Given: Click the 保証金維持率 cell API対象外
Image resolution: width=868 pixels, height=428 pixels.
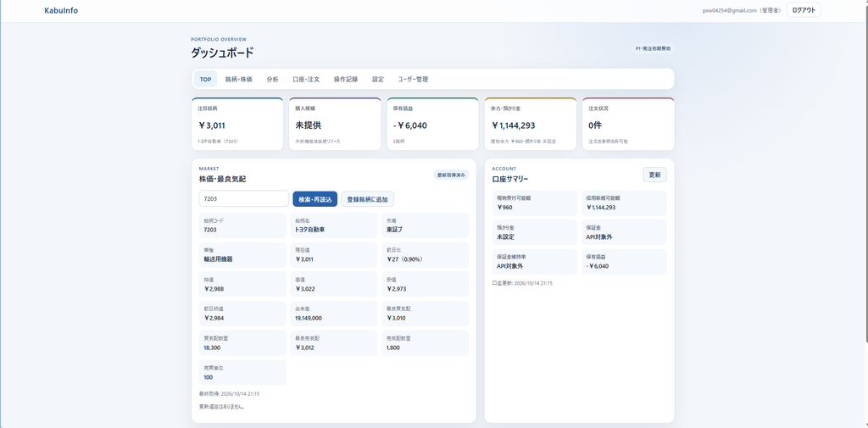Looking at the screenshot, I should click(535, 261).
